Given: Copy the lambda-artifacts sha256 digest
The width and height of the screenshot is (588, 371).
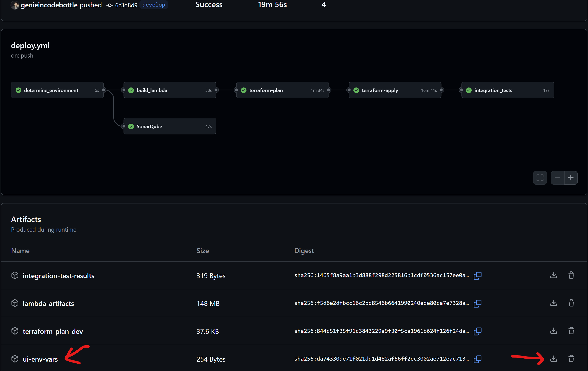Looking at the screenshot, I should coord(477,303).
